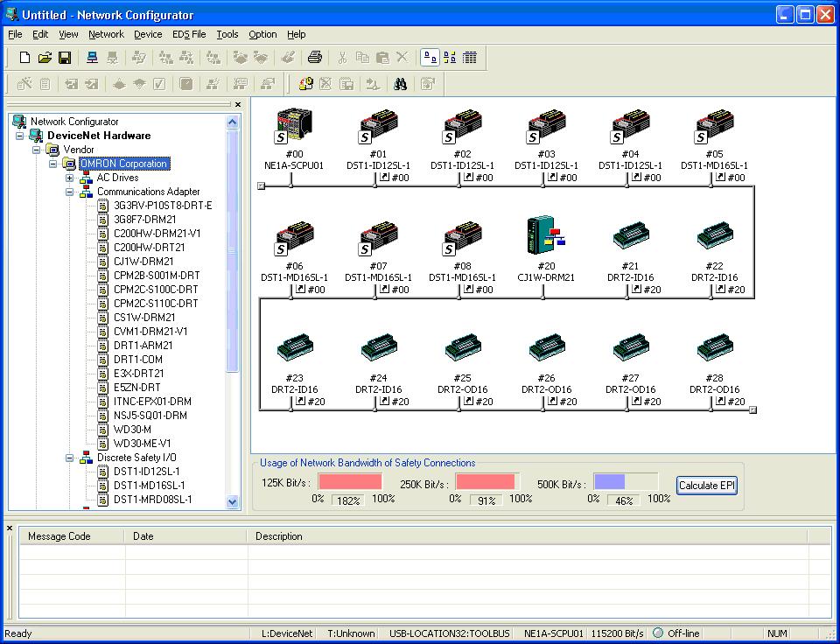The width and height of the screenshot is (840, 644).
Task: Click the Description column header
Action: (527, 536)
